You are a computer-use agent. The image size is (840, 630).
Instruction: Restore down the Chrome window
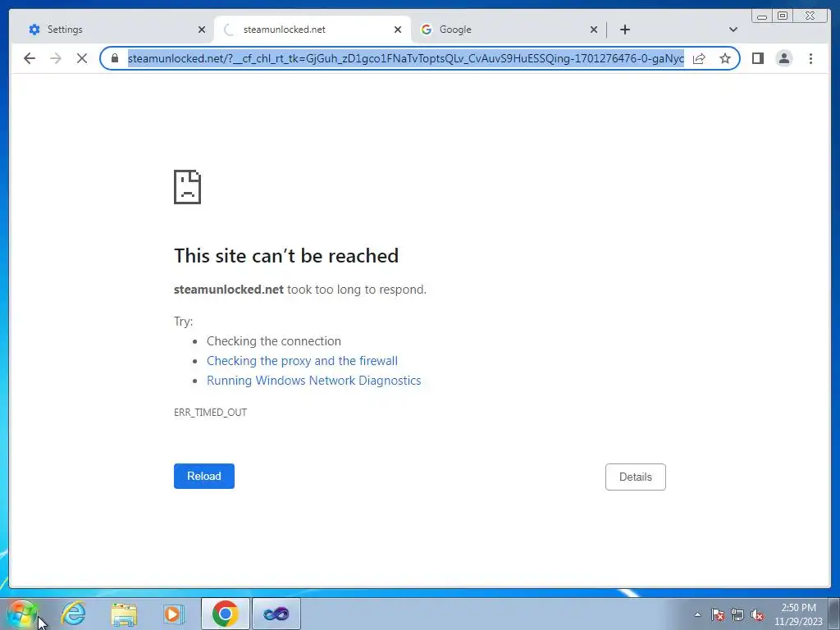[x=782, y=16]
